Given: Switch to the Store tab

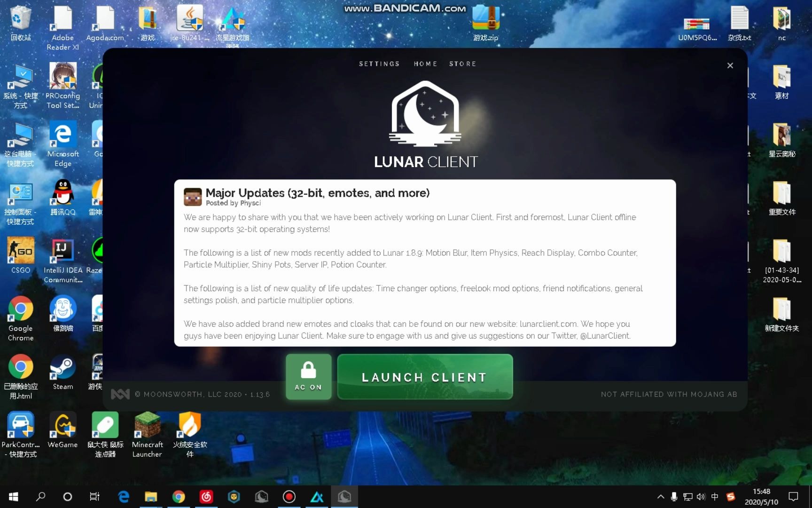Looking at the screenshot, I should pyautogui.click(x=462, y=64).
